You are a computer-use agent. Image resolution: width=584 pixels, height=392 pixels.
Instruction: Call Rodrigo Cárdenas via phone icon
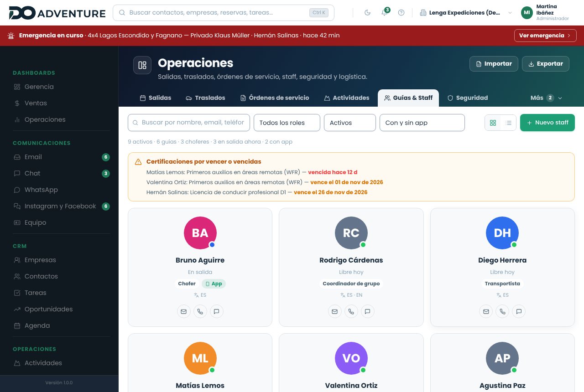pos(351,312)
